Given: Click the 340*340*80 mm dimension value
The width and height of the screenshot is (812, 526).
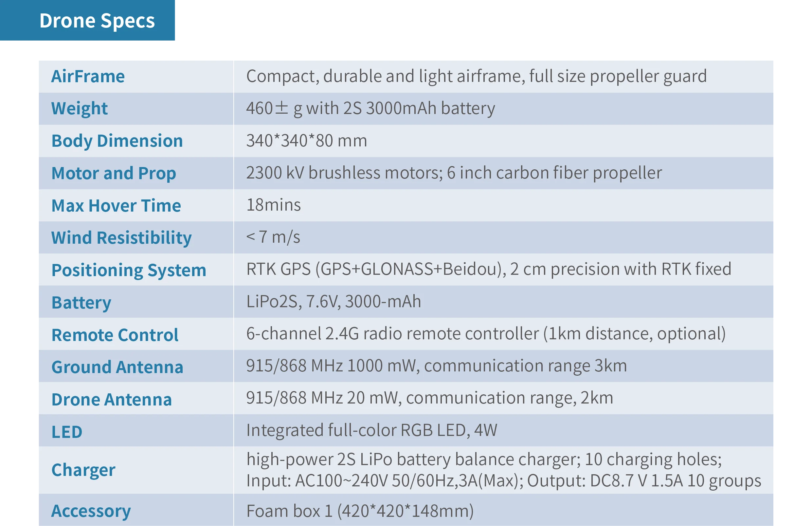Looking at the screenshot, I should click(307, 141).
